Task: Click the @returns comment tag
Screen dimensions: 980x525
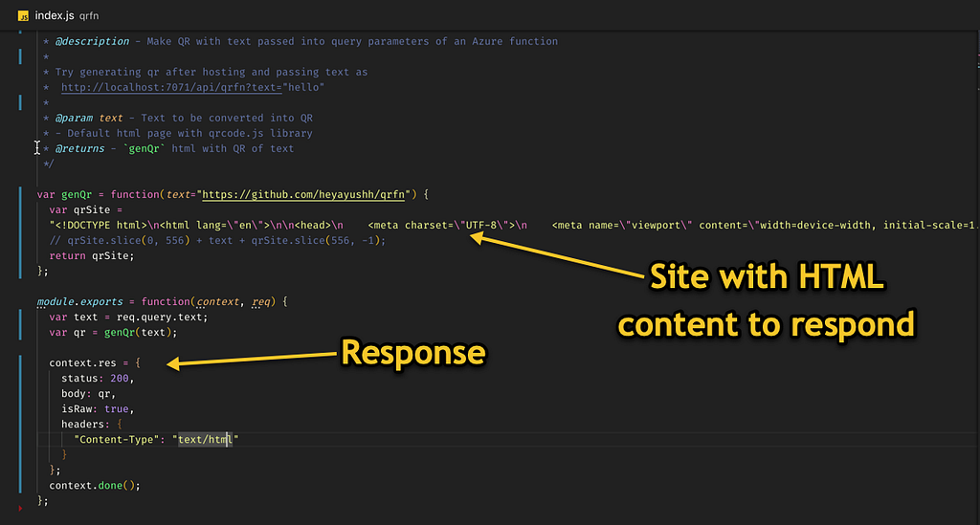Action: tap(80, 148)
